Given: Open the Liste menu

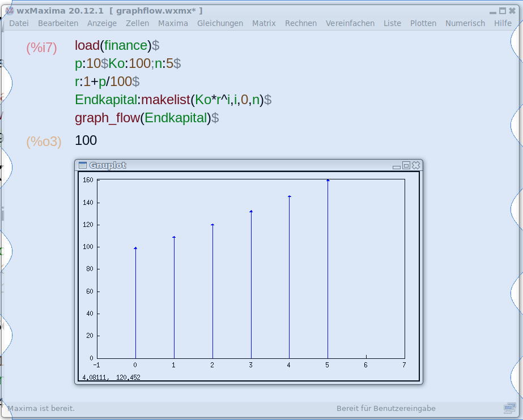Looking at the screenshot, I should pyautogui.click(x=392, y=23).
